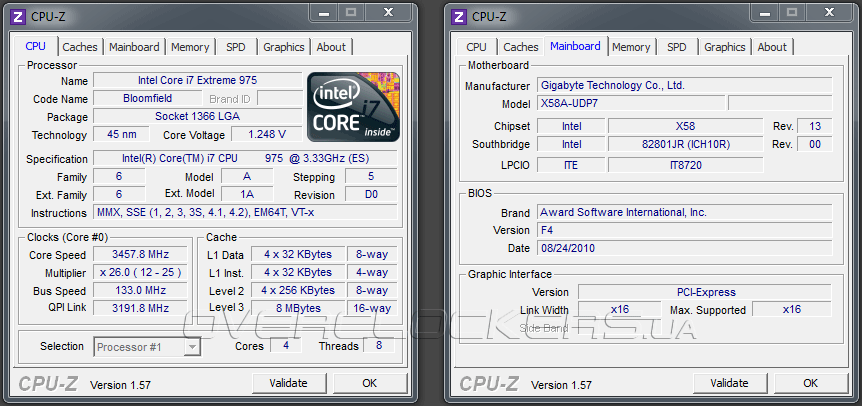Select Mainboard tab in right window
Screen dimensions: 862x406
click(576, 46)
